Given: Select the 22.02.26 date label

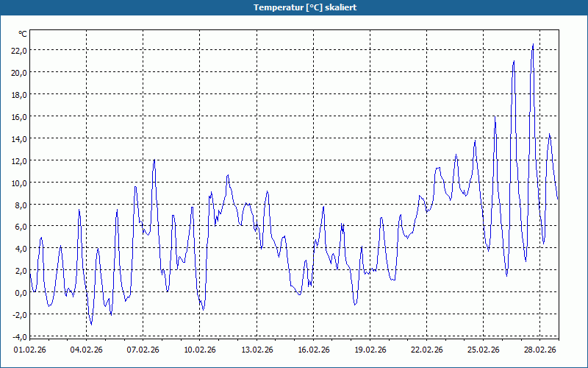Looking at the screenshot, I should tap(427, 350).
